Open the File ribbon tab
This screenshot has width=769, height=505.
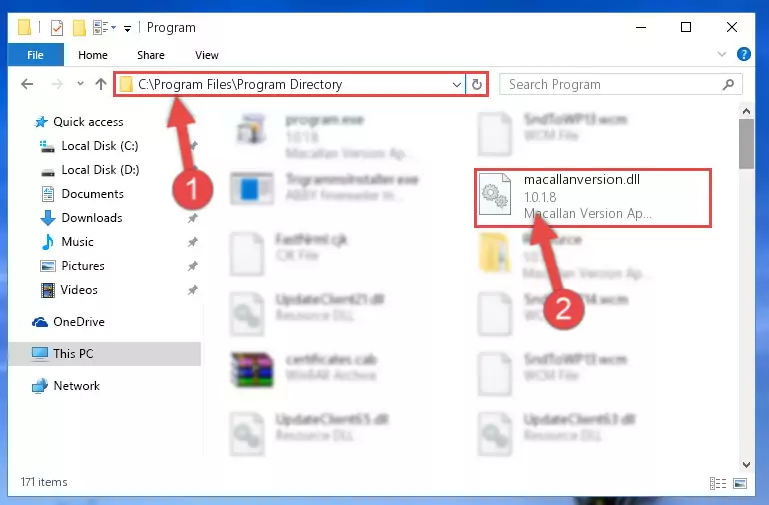pyautogui.click(x=35, y=55)
